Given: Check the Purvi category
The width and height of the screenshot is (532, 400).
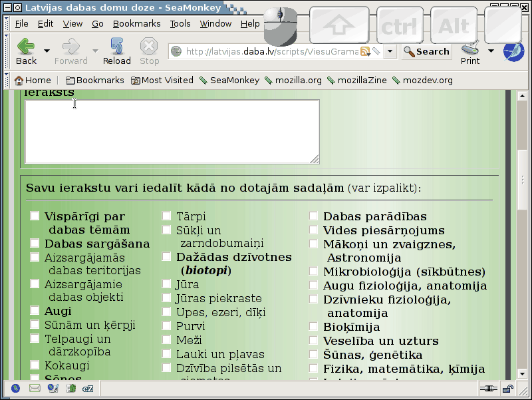Looking at the screenshot, I should point(166,325).
